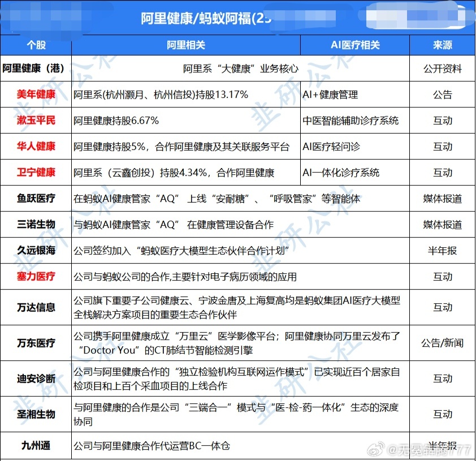This screenshot has height=461, width=476.
Task: Click the cell about '三端合一' and '医-检-药一体化'
Action: coord(240,414)
